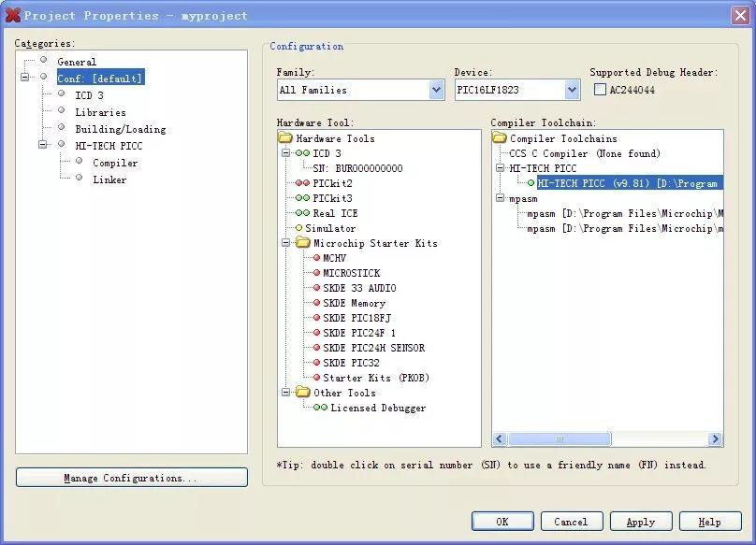The image size is (756, 545).
Task: Click the Real ICE green status icon
Action: tap(302, 213)
